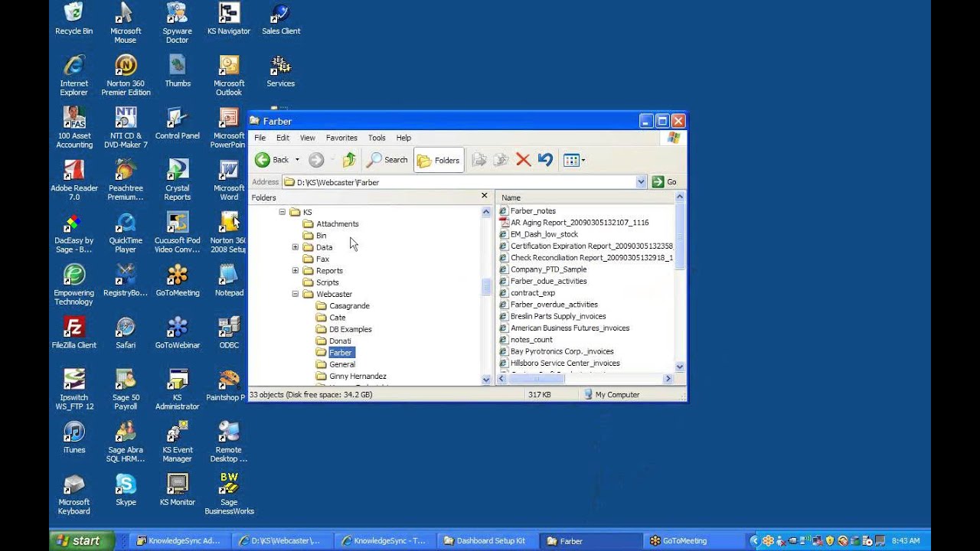This screenshot has height=551, width=980.
Task: Open the Favorites menu
Action: 341,138
